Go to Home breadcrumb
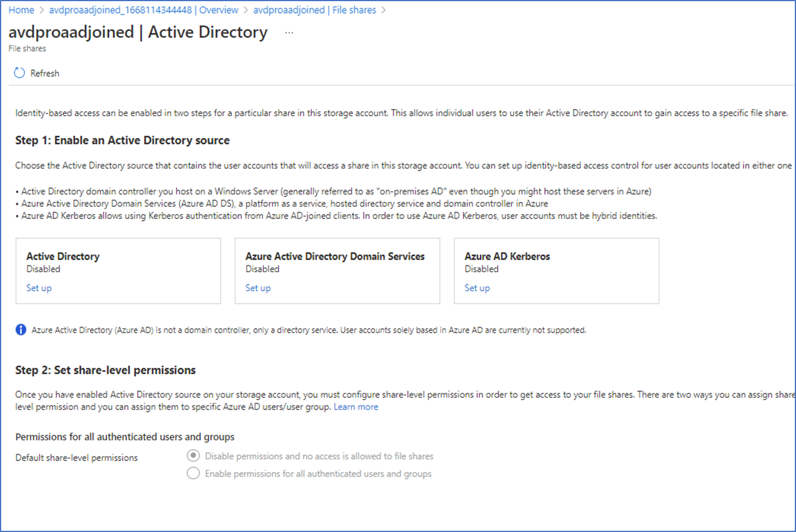This screenshot has height=532, width=796. click(x=21, y=10)
